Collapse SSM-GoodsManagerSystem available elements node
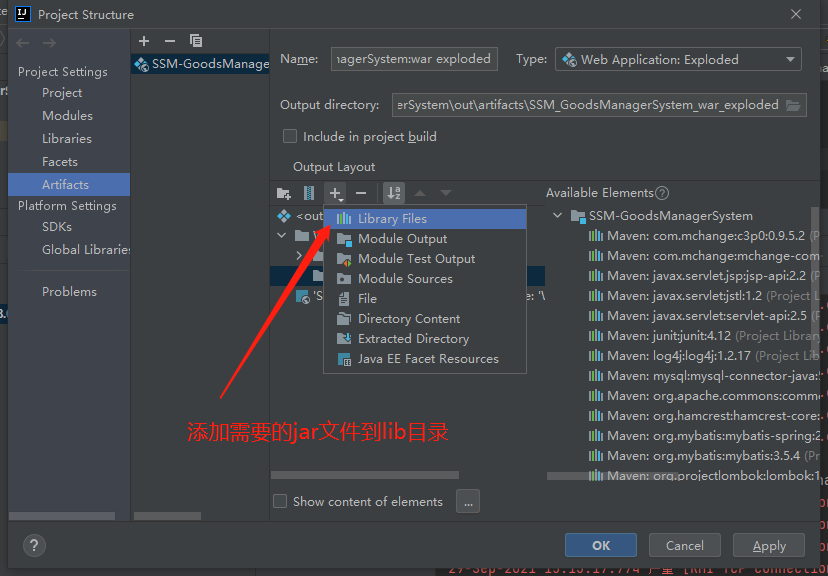The image size is (828, 576). click(557, 215)
